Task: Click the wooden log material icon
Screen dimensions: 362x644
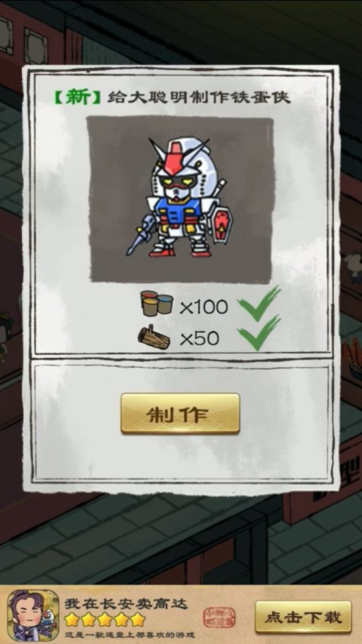Action: 153,337
